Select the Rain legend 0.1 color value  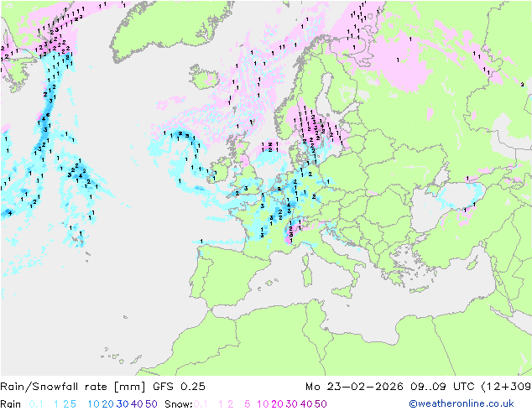(36, 404)
